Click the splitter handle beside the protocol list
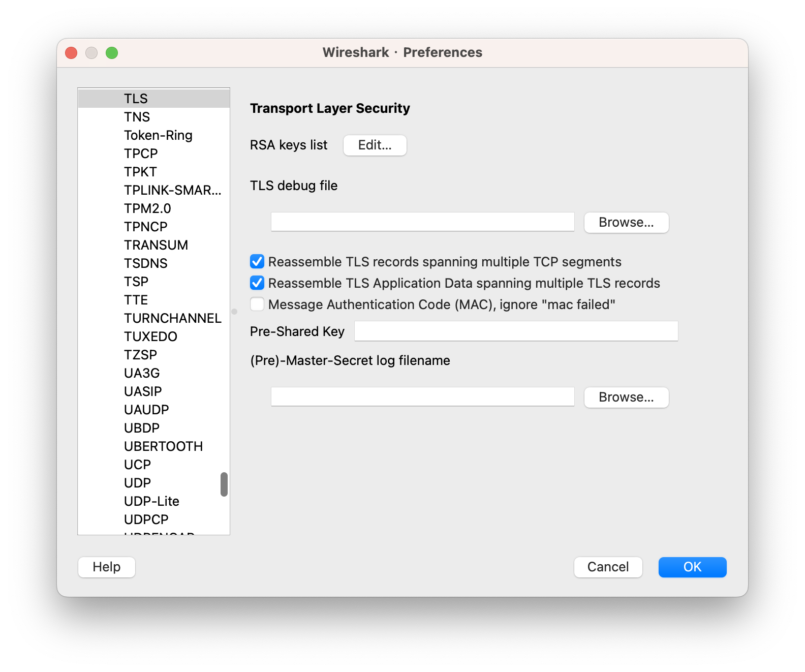Viewport: 805px width, 672px height. [234, 312]
